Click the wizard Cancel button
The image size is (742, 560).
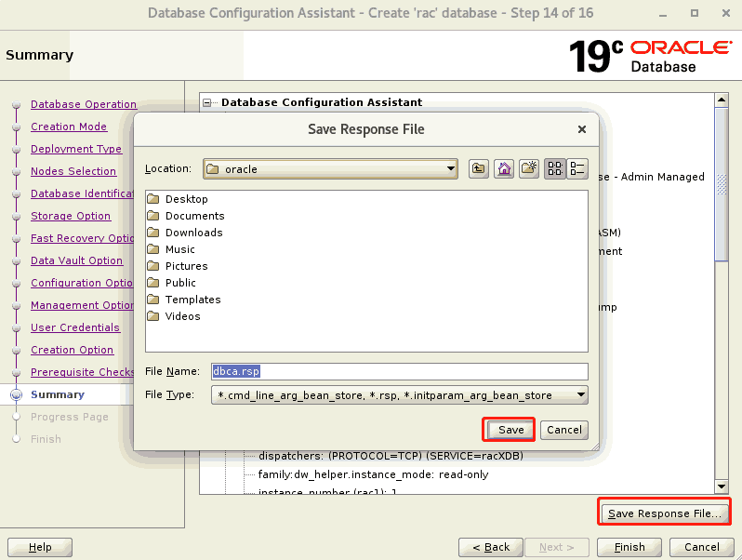[x=702, y=547]
